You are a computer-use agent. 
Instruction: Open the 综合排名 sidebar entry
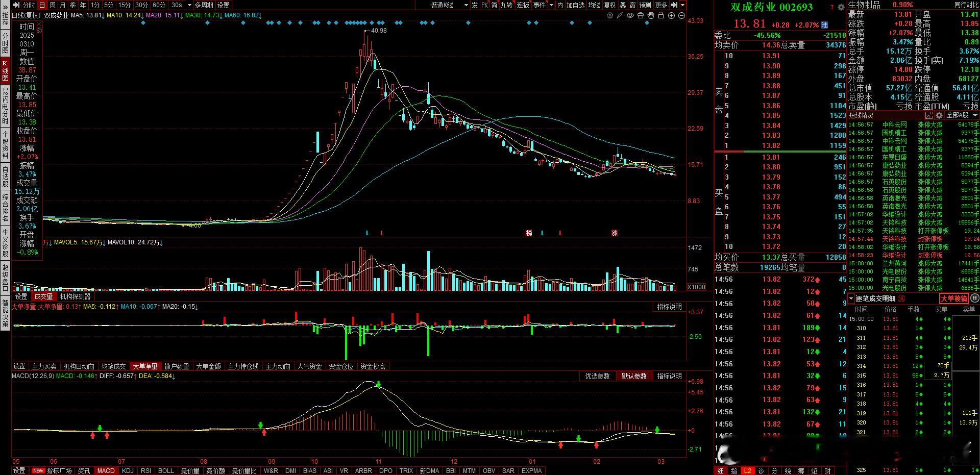pyautogui.click(x=5, y=208)
